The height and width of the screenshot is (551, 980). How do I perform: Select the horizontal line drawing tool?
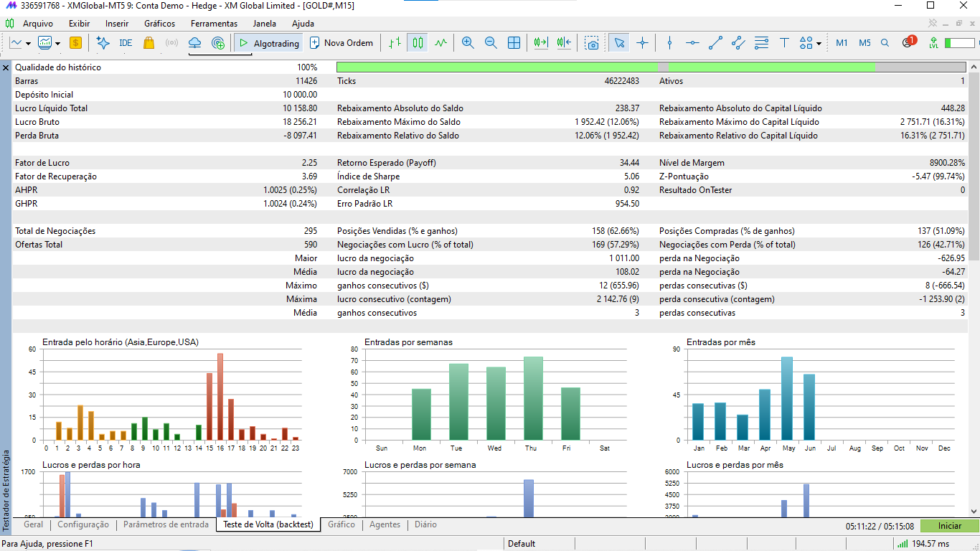click(x=692, y=43)
